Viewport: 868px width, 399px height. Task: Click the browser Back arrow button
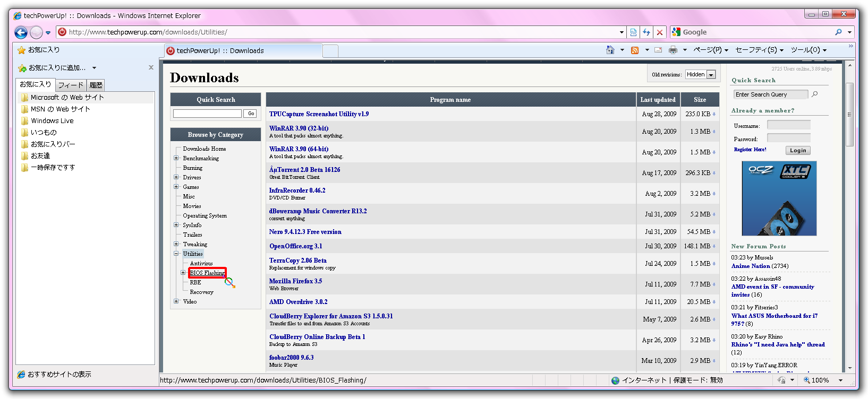21,32
